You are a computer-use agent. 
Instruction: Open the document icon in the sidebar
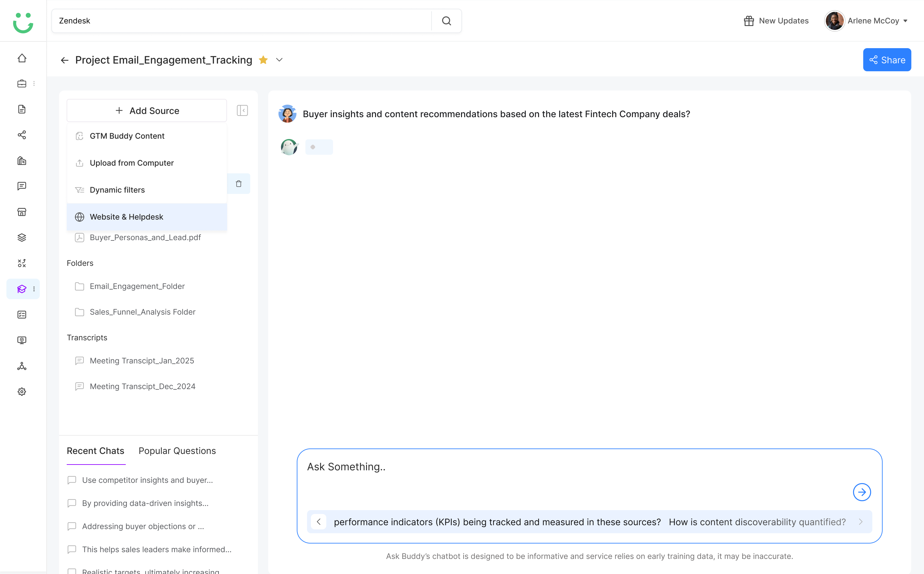click(22, 109)
